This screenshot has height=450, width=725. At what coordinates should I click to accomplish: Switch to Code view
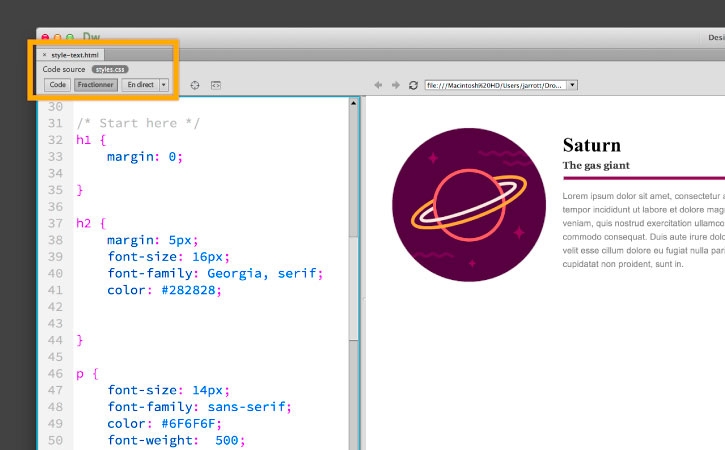click(57, 85)
